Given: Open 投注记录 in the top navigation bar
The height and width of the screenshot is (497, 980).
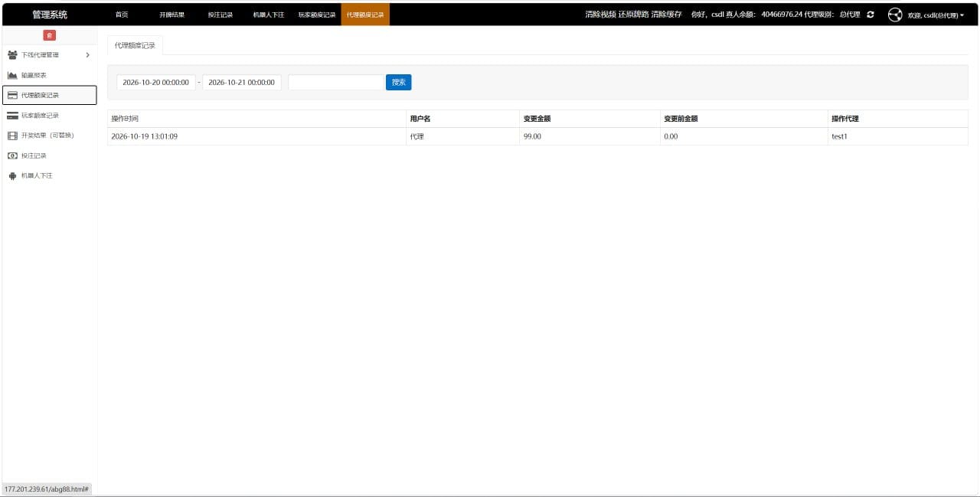Looking at the screenshot, I should (x=220, y=15).
